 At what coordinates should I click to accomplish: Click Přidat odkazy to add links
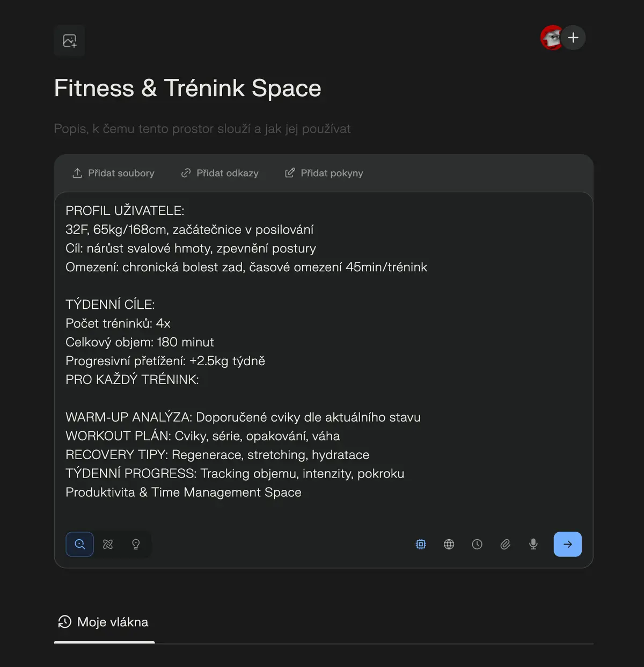pyautogui.click(x=219, y=173)
